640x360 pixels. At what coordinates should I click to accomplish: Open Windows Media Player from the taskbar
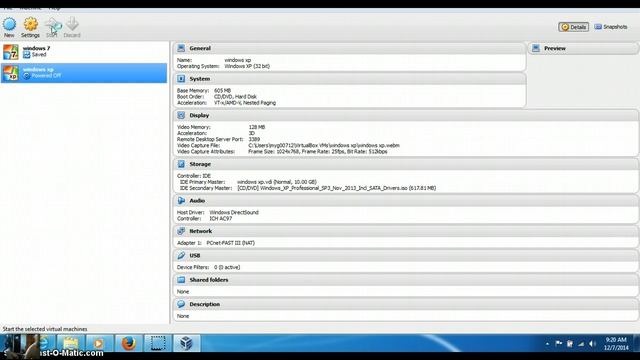[x=99, y=343]
